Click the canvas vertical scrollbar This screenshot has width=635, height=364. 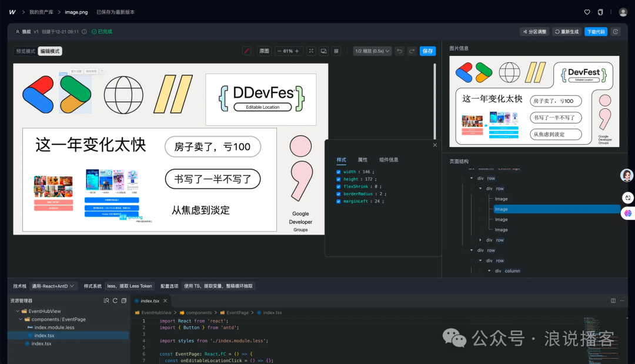point(435,101)
